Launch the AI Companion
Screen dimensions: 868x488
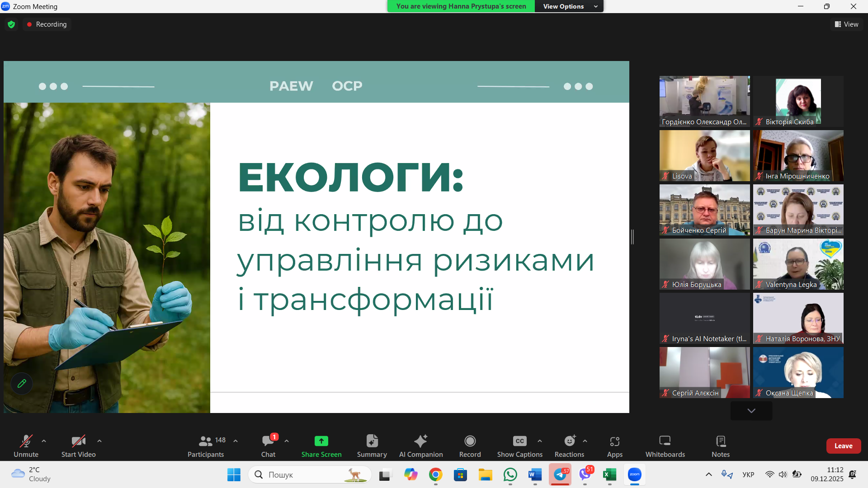coord(421,445)
